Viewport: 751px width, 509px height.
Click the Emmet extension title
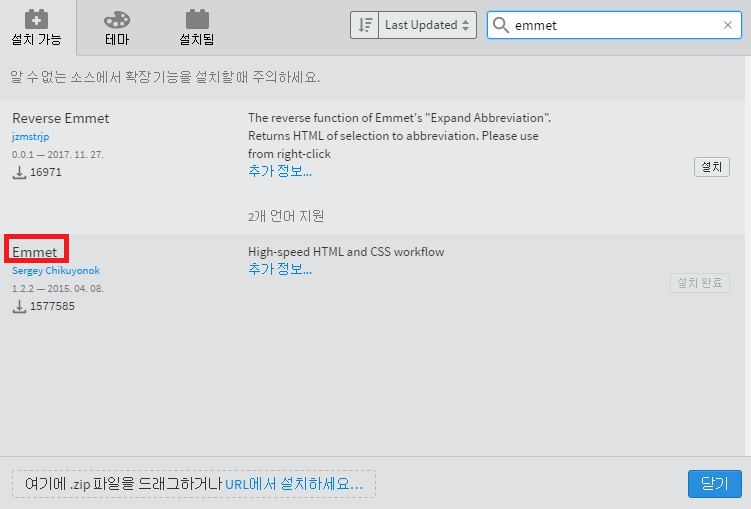pyautogui.click(x=34, y=252)
